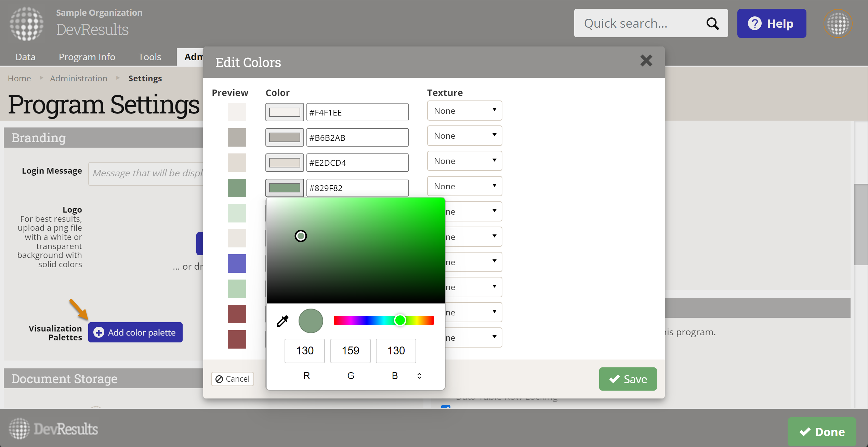Click the #E2DCD4 color swatch button

(x=285, y=163)
